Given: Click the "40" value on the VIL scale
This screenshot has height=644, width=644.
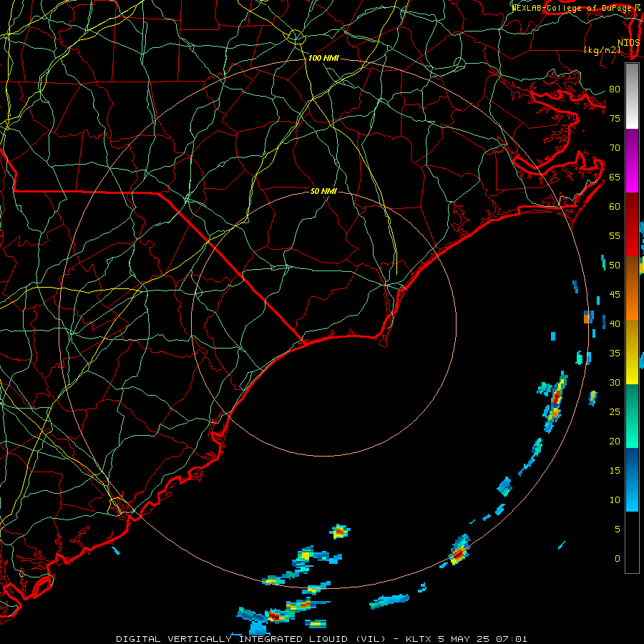Looking at the screenshot, I should (x=615, y=323).
